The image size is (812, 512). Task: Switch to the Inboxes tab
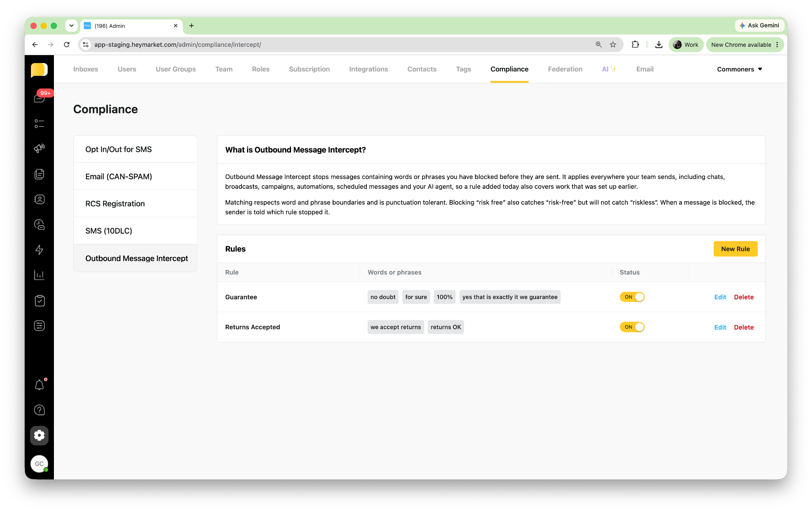click(86, 69)
